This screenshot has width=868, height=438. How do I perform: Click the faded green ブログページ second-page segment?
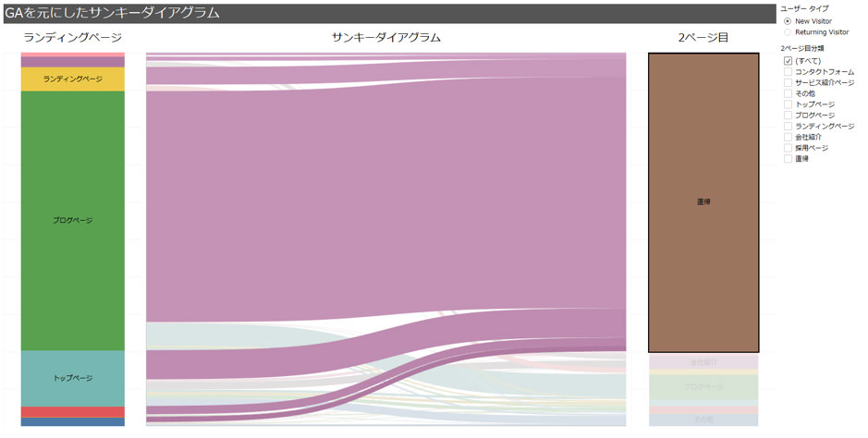[703, 387]
